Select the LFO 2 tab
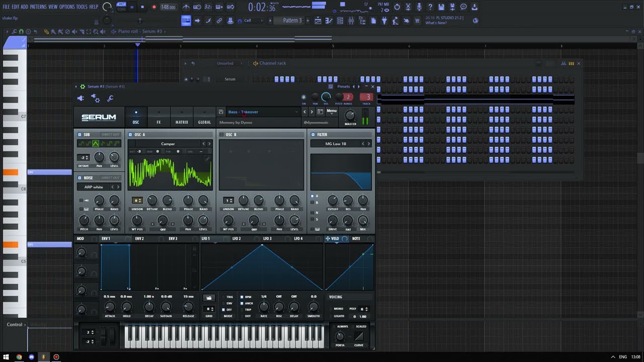 point(236,239)
